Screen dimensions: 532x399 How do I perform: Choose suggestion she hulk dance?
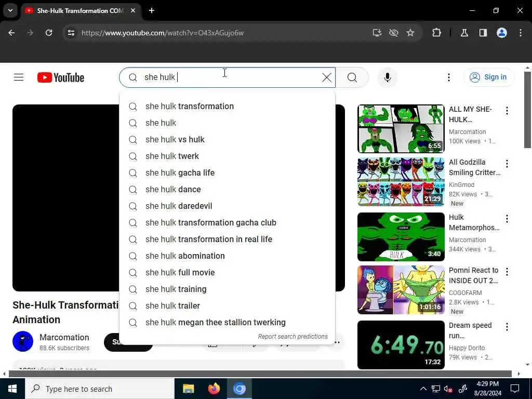(x=228, y=189)
